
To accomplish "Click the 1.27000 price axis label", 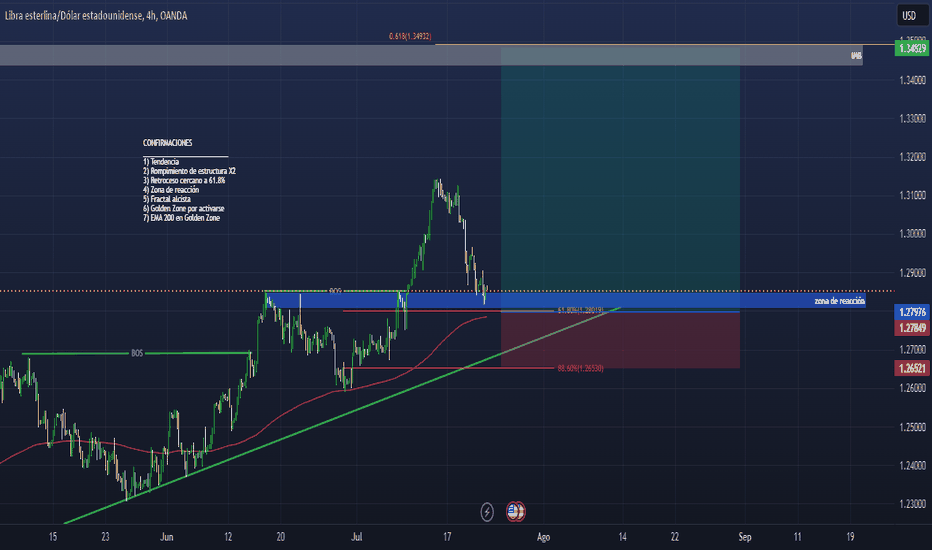I will tap(912, 350).
